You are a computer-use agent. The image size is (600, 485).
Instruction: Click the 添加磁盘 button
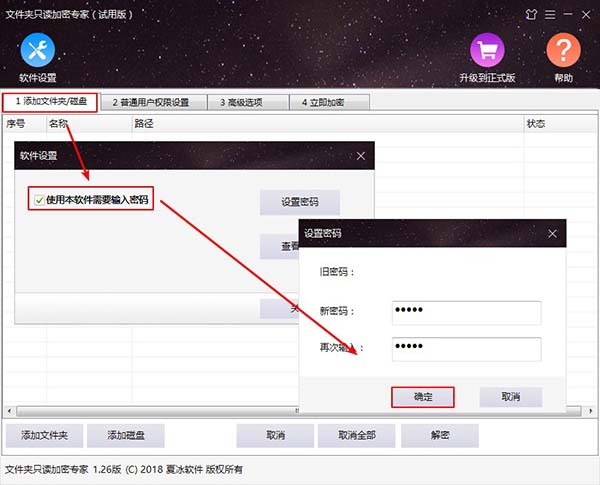(126, 436)
